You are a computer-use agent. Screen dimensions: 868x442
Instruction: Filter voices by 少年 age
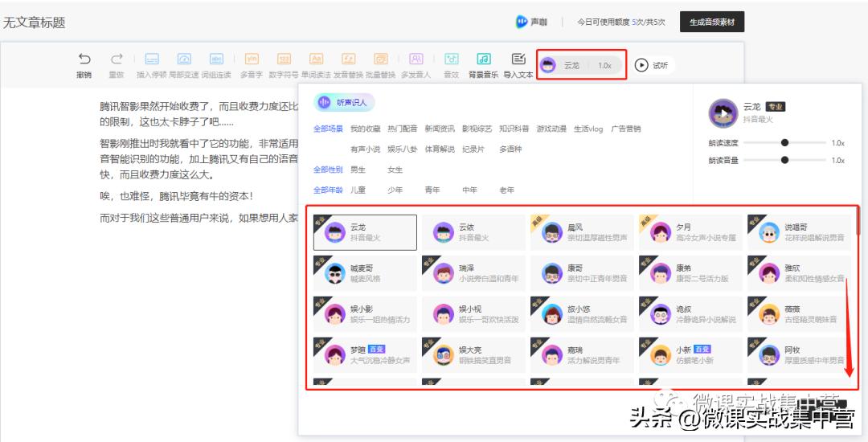coord(395,190)
